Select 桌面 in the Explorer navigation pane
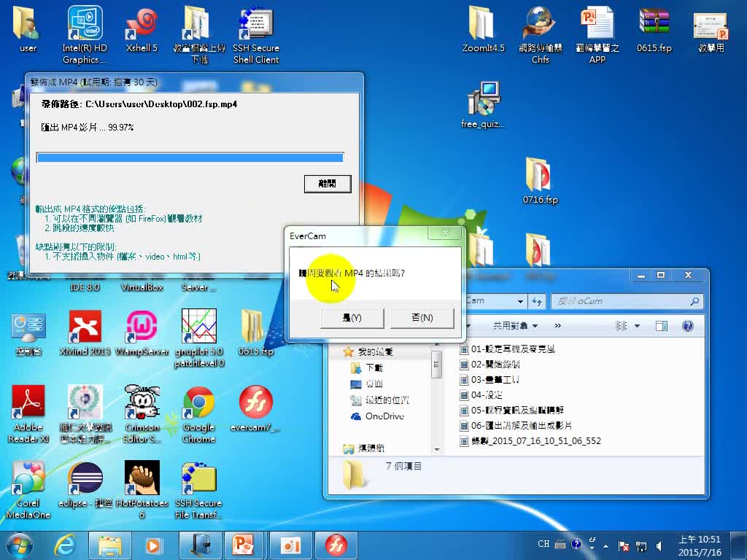 pos(374,384)
